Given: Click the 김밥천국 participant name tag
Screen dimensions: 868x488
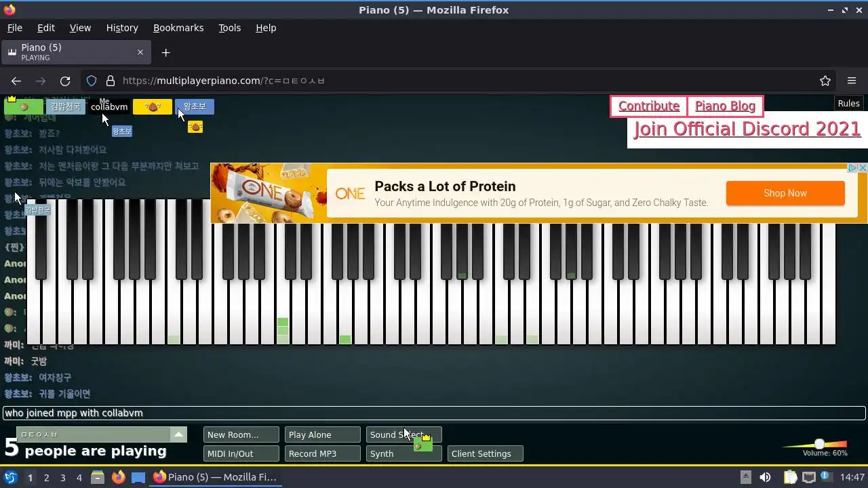Looking at the screenshot, I should coord(66,106).
